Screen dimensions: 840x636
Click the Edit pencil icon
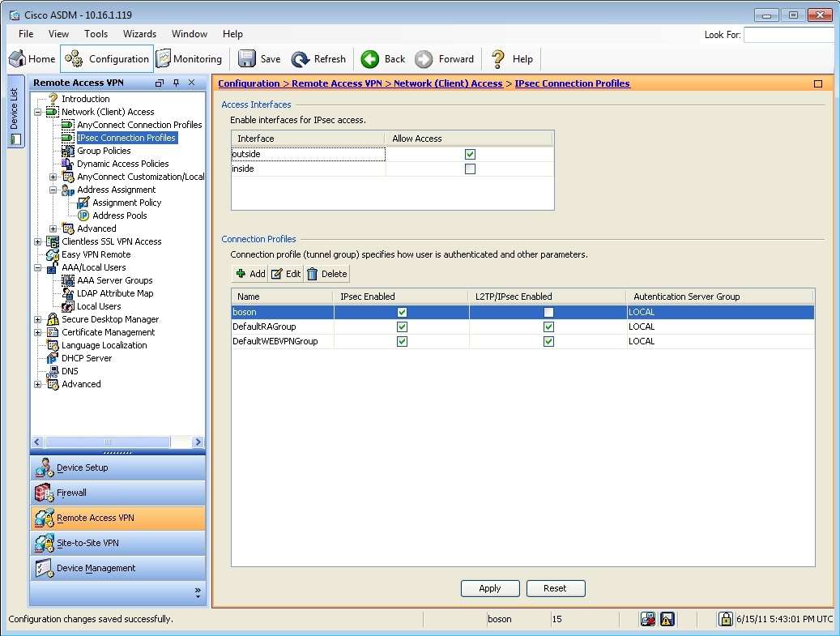(276, 274)
